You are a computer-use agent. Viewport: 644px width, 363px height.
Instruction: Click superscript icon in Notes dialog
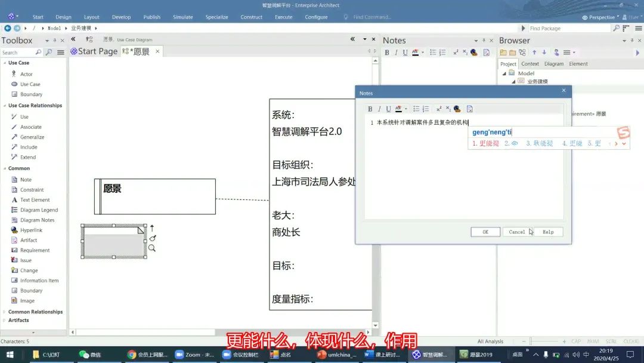coord(439,109)
